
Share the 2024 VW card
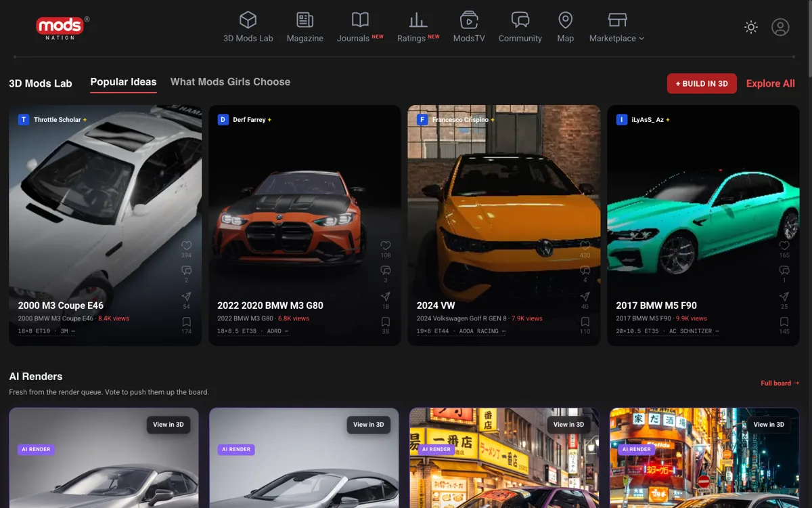coord(585,297)
